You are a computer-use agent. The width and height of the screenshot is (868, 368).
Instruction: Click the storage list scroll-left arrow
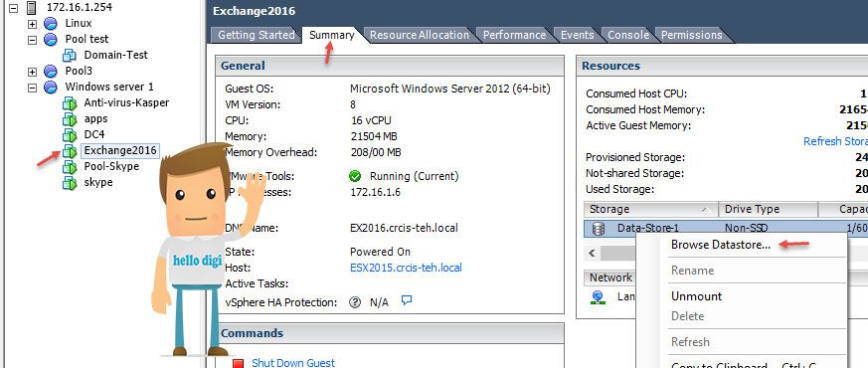592,254
